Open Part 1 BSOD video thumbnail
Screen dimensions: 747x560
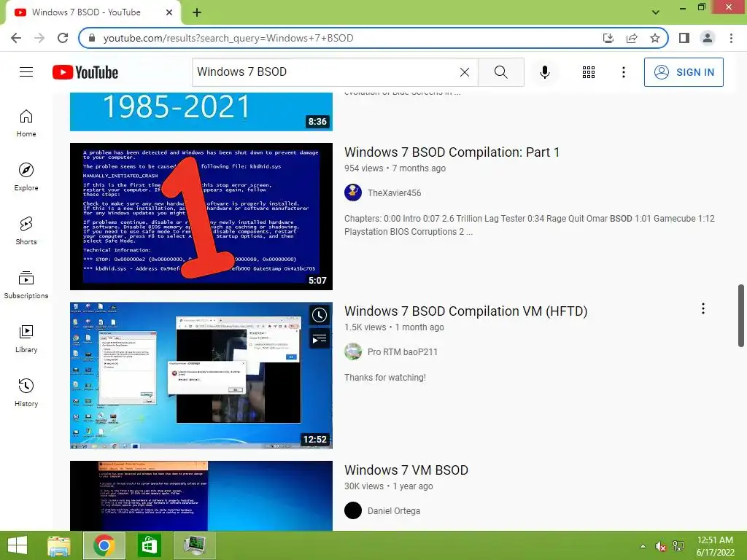pyautogui.click(x=201, y=216)
